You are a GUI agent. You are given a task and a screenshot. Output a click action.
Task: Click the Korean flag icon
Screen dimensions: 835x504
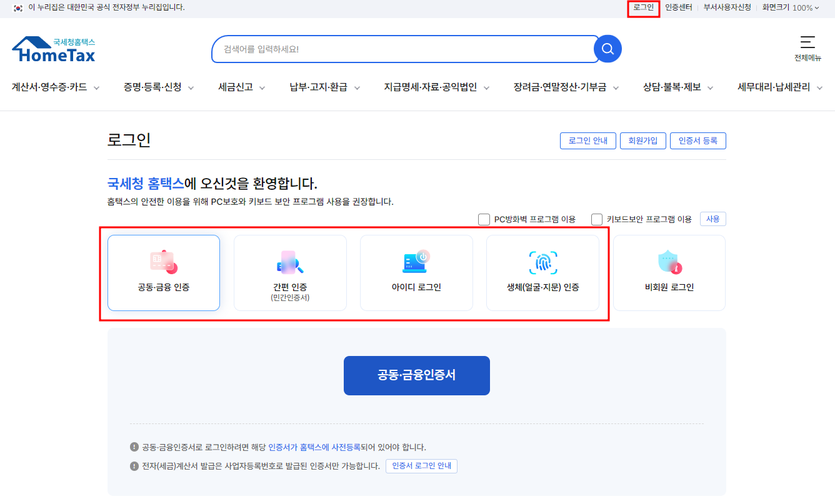point(18,7)
